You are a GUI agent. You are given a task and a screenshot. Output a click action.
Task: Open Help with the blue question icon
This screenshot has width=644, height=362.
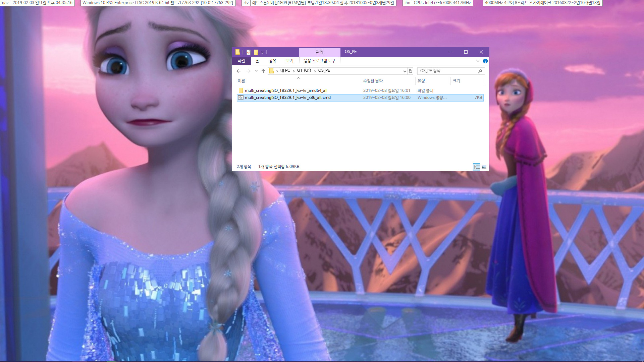tap(485, 61)
